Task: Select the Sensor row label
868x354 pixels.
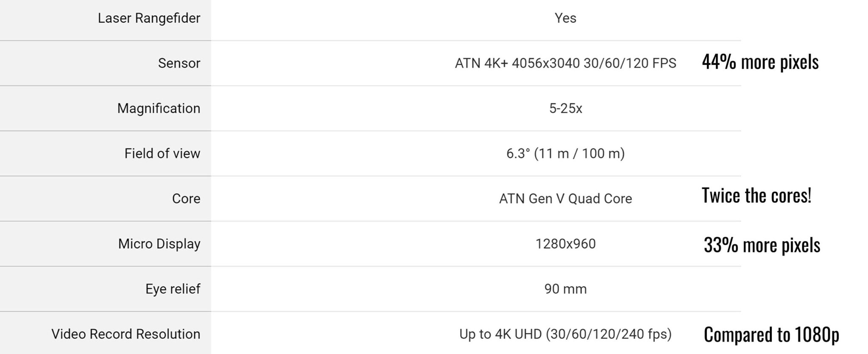Action: click(x=179, y=63)
